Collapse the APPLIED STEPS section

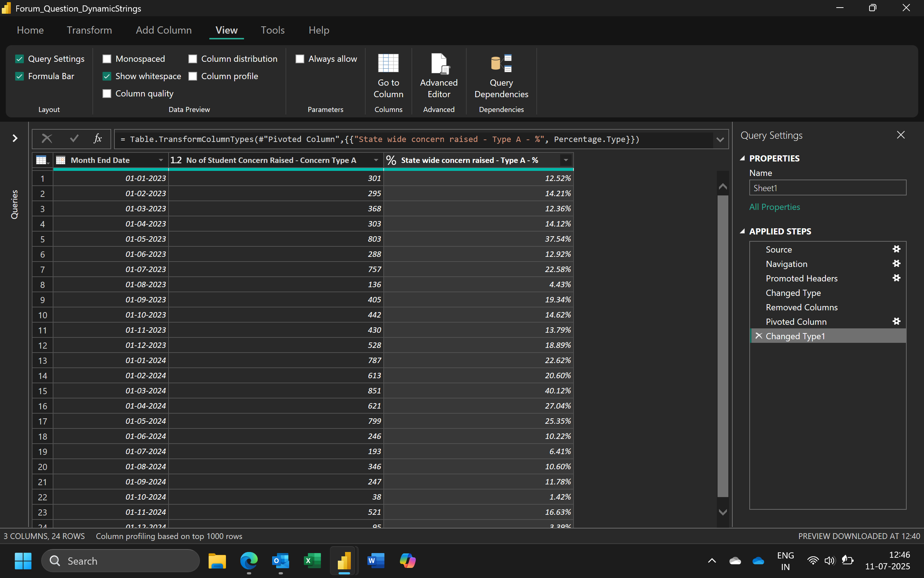743,231
